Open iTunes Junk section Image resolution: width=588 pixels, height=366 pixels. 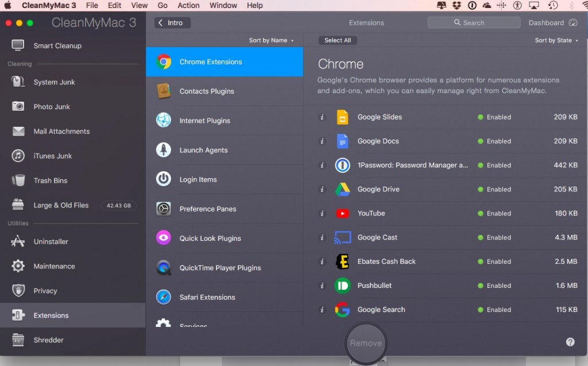73,156
